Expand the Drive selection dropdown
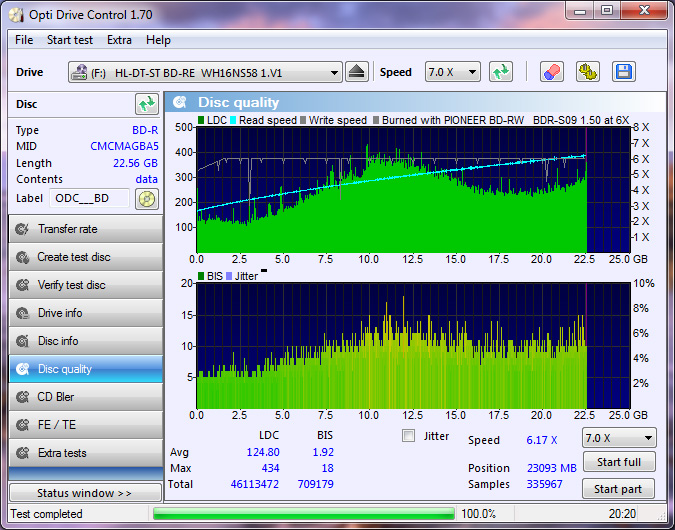Screen dimensions: 675x530 (x=334, y=73)
